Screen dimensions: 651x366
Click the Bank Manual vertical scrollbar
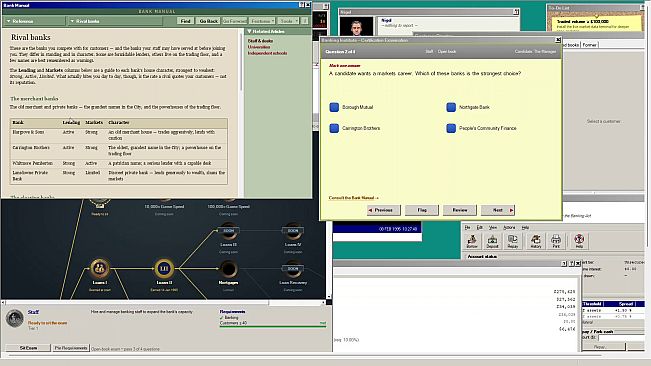[241, 113]
